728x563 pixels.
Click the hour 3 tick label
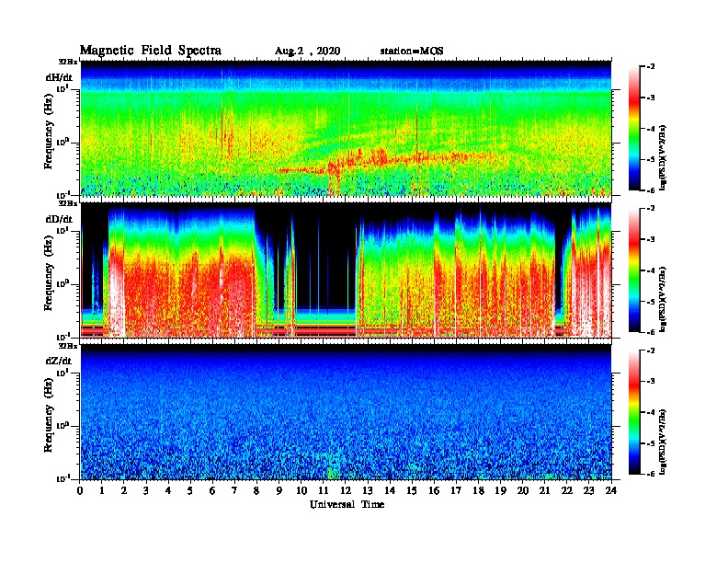coord(147,490)
